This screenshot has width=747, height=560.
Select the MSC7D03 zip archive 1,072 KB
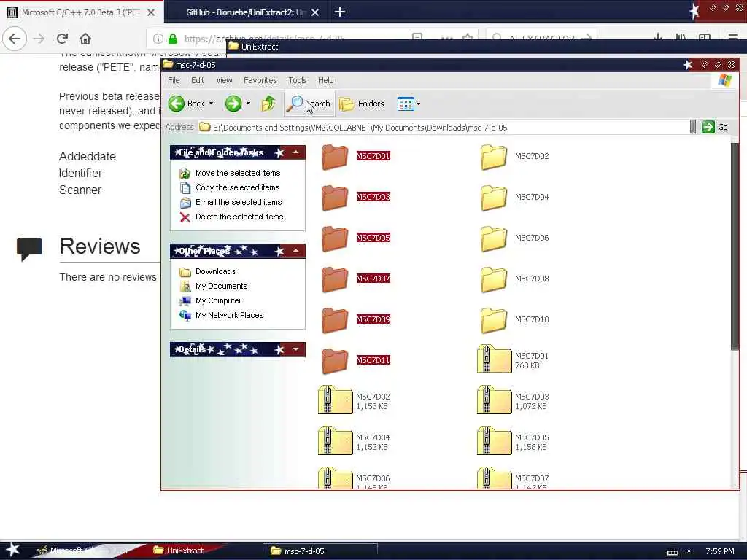[494, 400]
